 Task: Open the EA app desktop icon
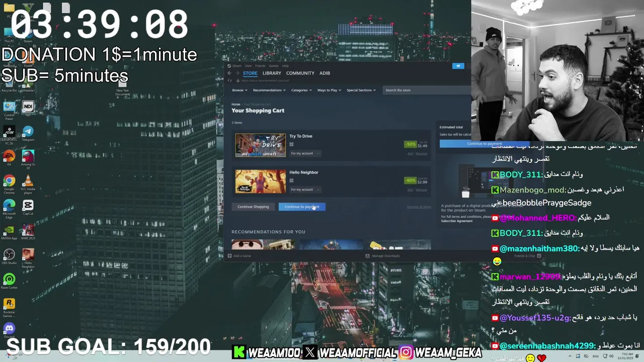[9, 158]
